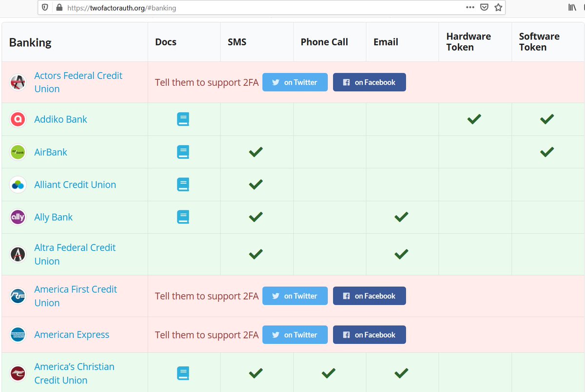Tweet at Actors Federal Credit Union
Viewport: 585px width, 392px height.
[295, 82]
